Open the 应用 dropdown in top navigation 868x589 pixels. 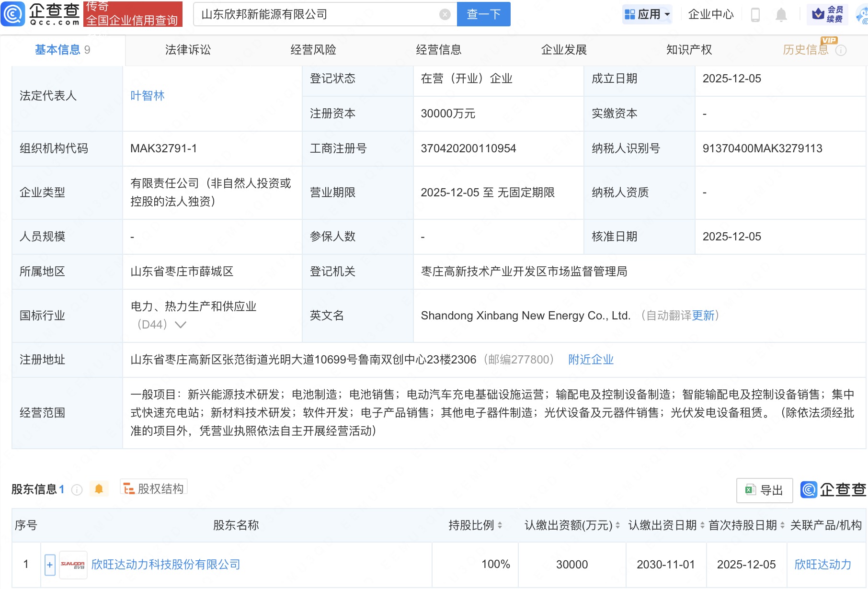(x=647, y=14)
